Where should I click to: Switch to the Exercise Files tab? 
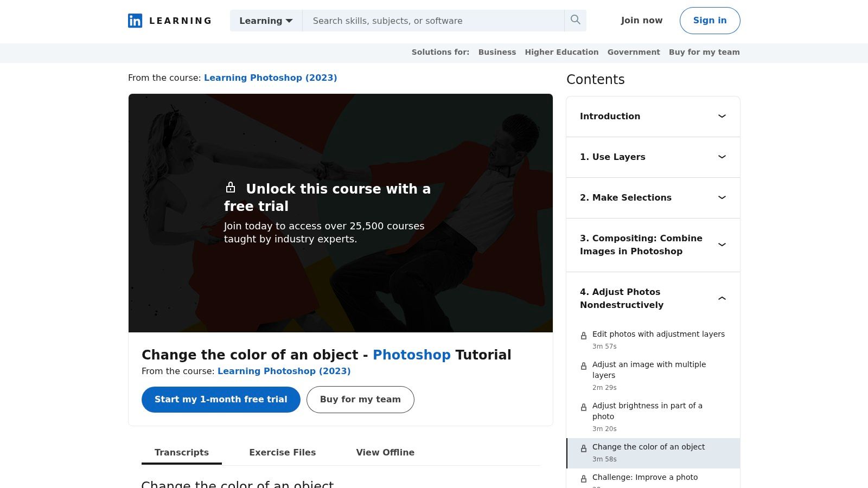click(283, 452)
